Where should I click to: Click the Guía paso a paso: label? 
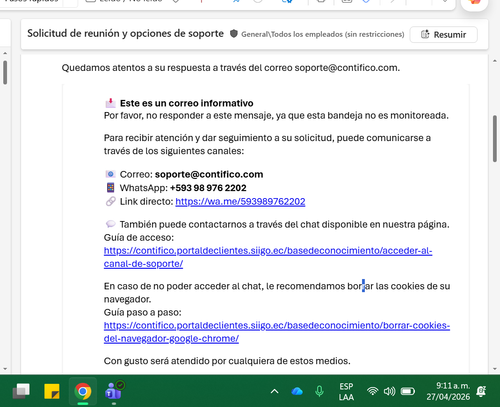[x=143, y=313]
